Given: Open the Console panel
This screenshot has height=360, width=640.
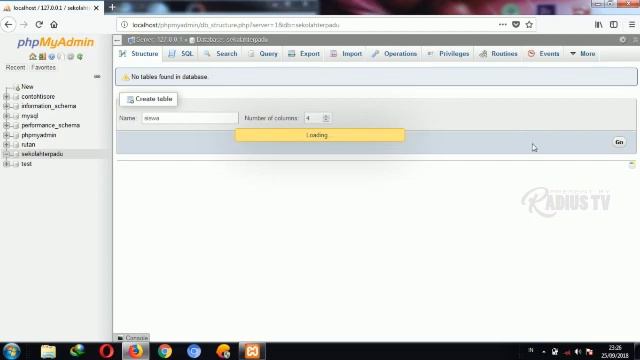Looking at the screenshot, I should coord(132,338).
